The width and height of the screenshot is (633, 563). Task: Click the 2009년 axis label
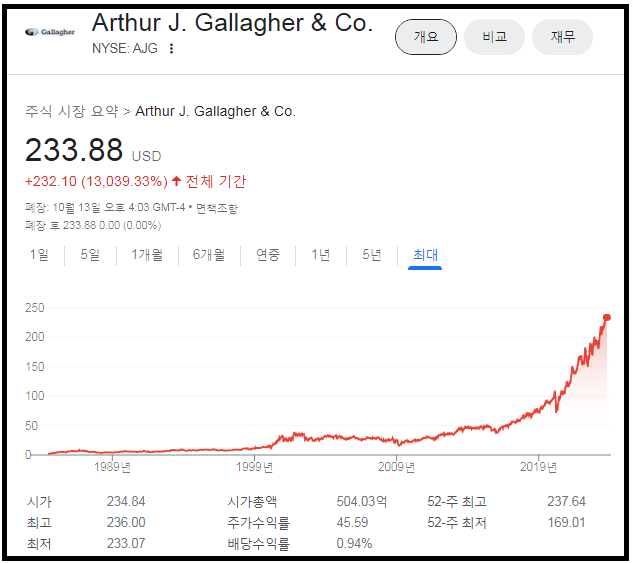coord(396,467)
